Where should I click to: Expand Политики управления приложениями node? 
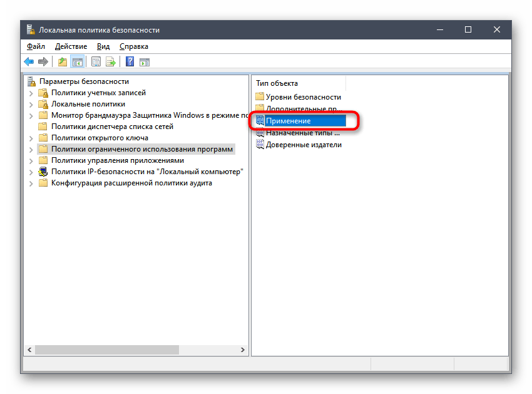point(32,160)
